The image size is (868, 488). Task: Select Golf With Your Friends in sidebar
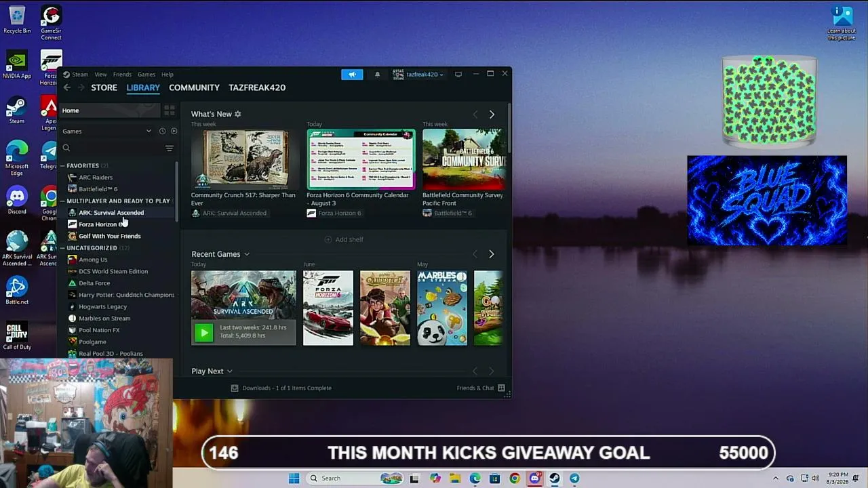tap(110, 236)
